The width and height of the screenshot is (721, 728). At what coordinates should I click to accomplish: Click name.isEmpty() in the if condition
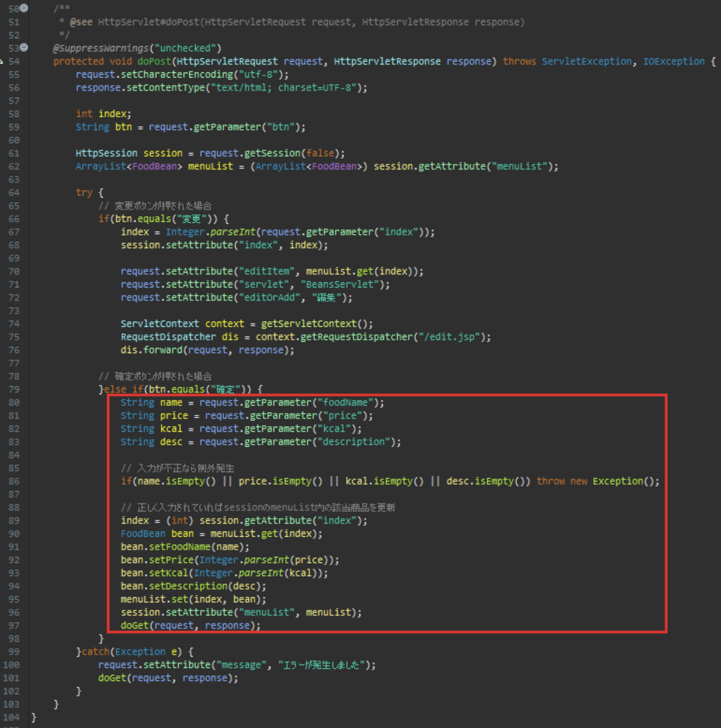(176, 481)
